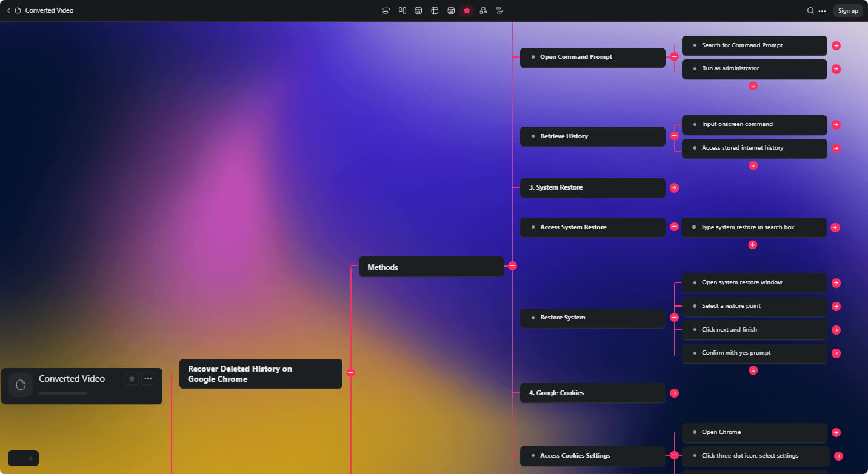This screenshot has width=868, height=474.
Task: Select the highlighted pink star view
Action: 467,10
